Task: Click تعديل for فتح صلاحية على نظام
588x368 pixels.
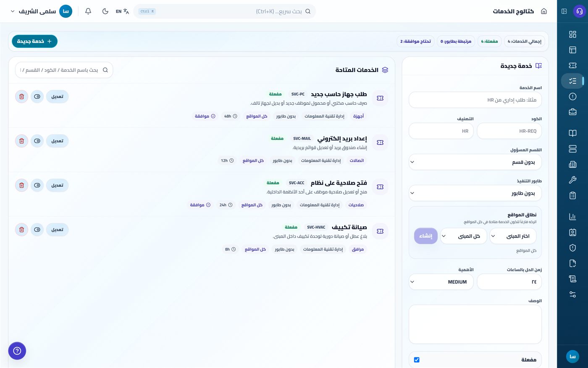Action: 57,185
